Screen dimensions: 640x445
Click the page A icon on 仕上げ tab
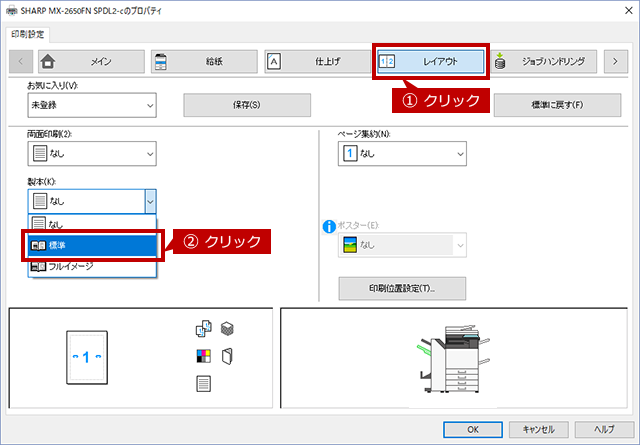274,62
